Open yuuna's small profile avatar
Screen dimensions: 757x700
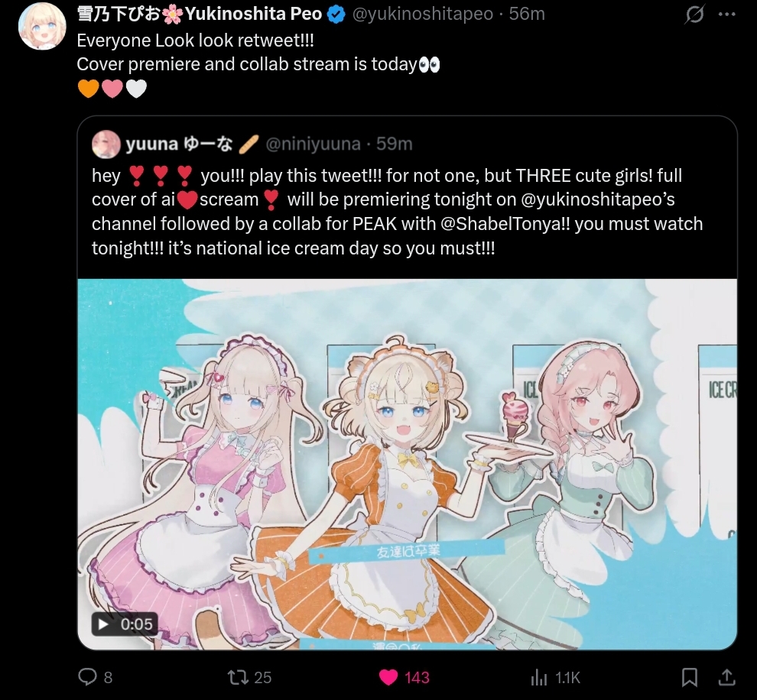pyautogui.click(x=106, y=144)
